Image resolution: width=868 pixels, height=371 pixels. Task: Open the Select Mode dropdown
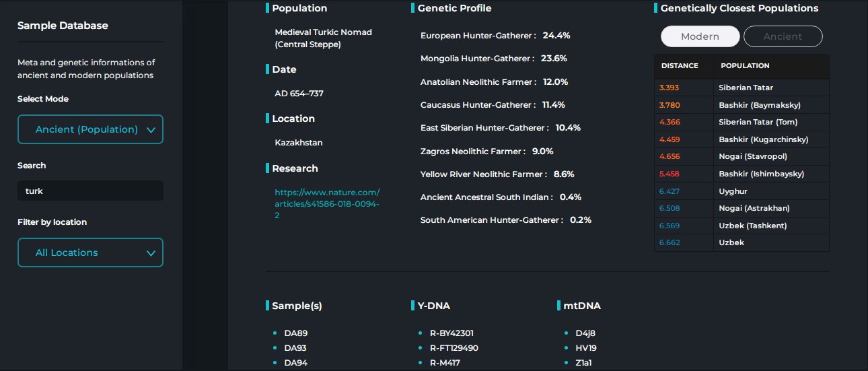(90, 129)
